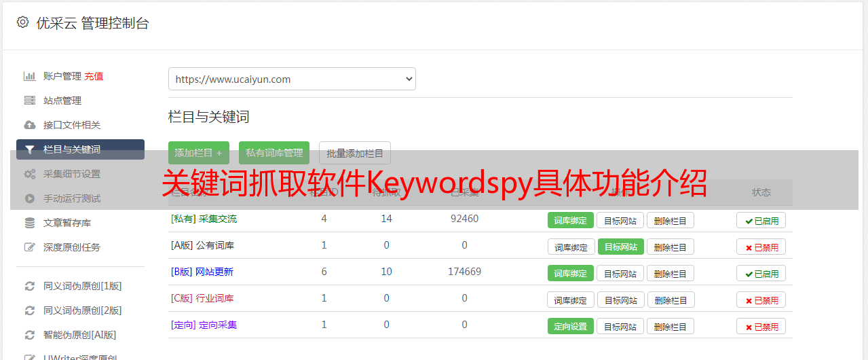Open 文章暂存库 sidebar item
Screen dimensions: 868x360
tap(67, 223)
